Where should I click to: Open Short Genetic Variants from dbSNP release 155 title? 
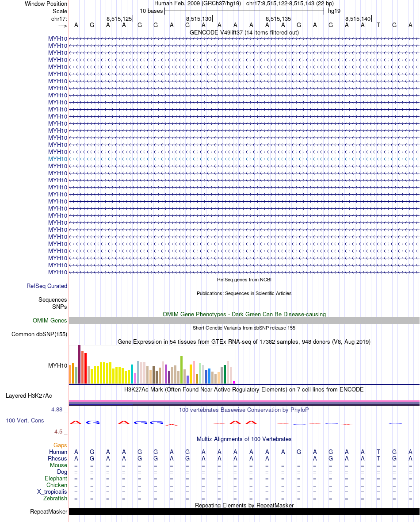[x=244, y=328]
